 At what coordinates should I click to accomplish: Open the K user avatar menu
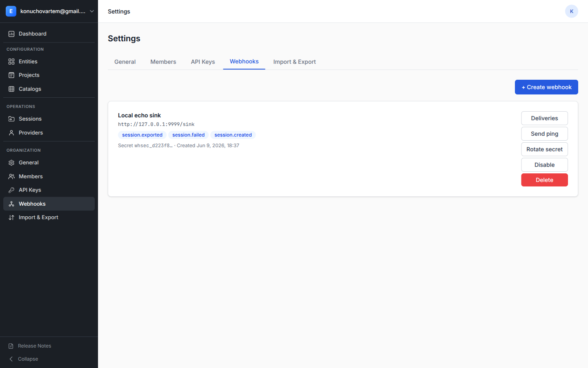[572, 11]
